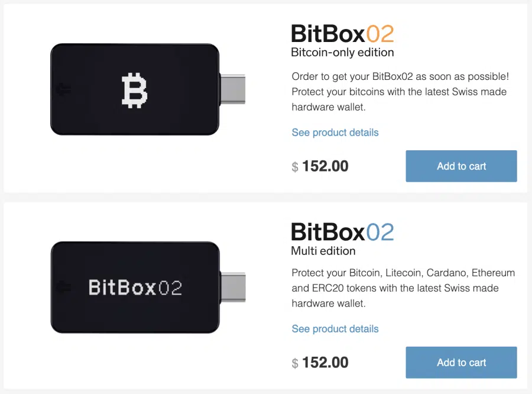Click the Multi edition $152.00 price
Image resolution: width=532 pixels, height=394 pixels.
[320, 363]
